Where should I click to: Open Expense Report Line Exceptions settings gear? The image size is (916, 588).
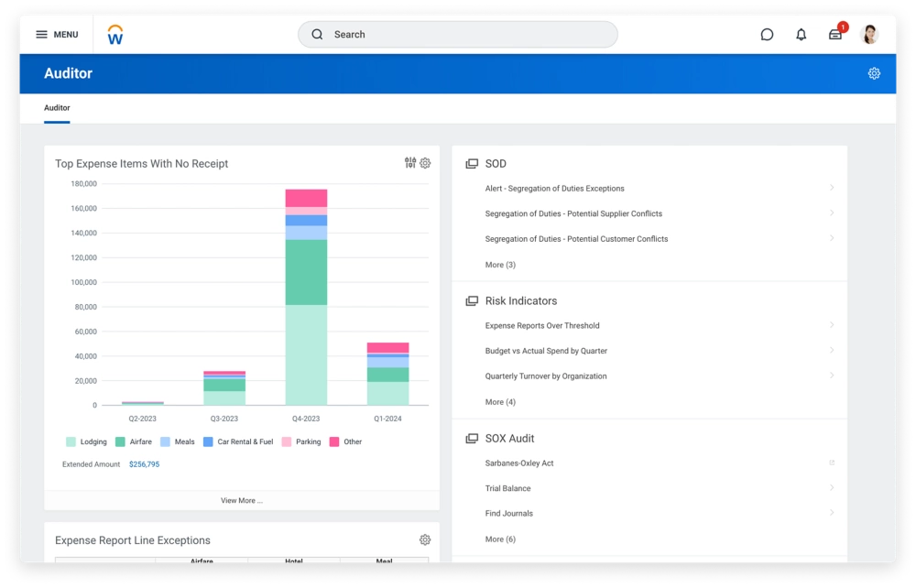pyautogui.click(x=425, y=540)
